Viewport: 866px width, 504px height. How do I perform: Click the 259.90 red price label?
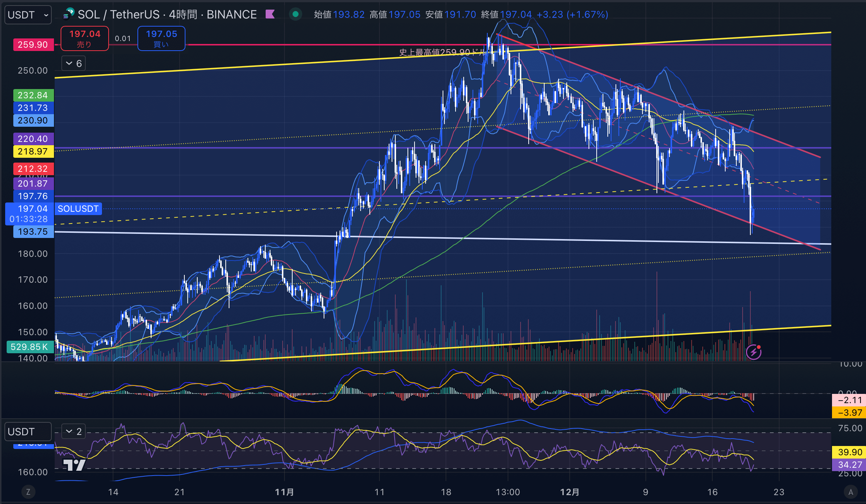pos(33,45)
